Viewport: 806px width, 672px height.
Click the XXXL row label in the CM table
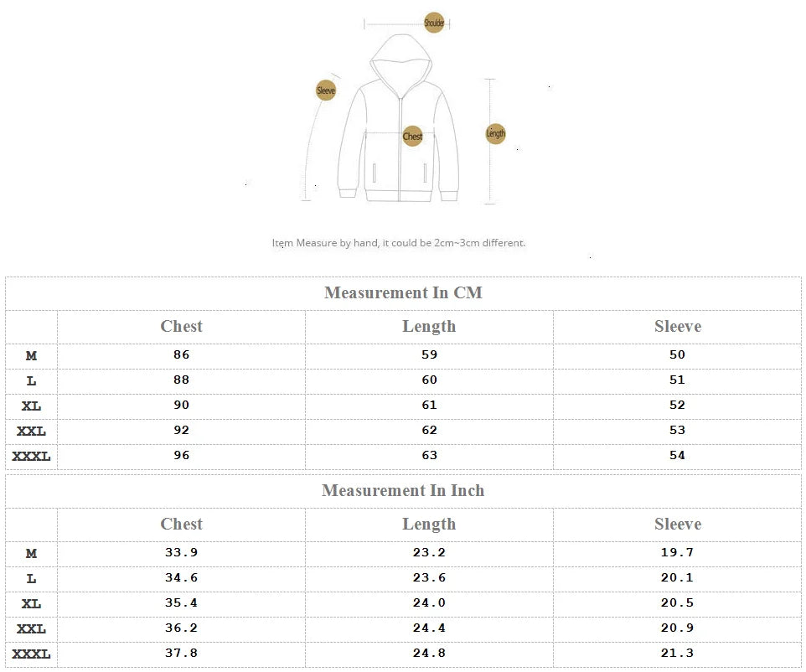(32, 457)
